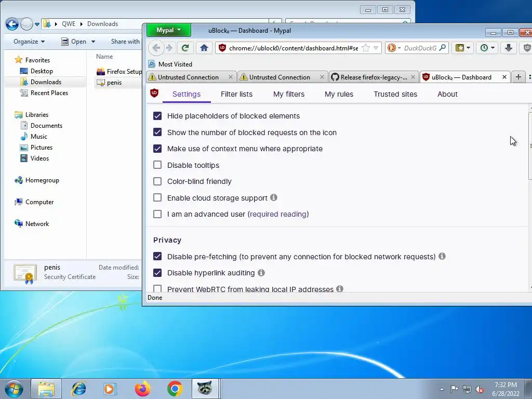Screen dimensions: 532x399
Task: Open Windows Media Player from taskbar
Action: [110, 389]
